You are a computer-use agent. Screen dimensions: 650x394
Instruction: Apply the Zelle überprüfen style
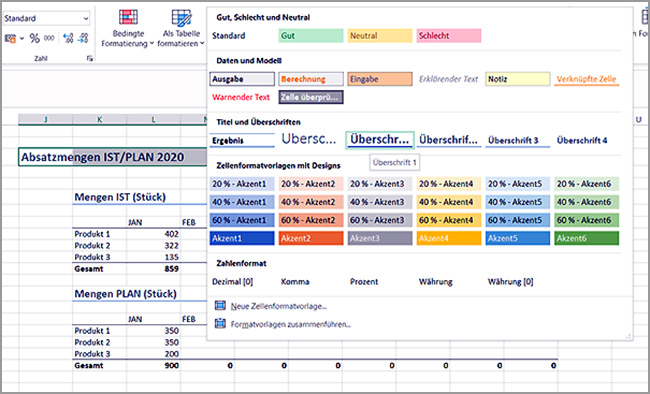311,97
